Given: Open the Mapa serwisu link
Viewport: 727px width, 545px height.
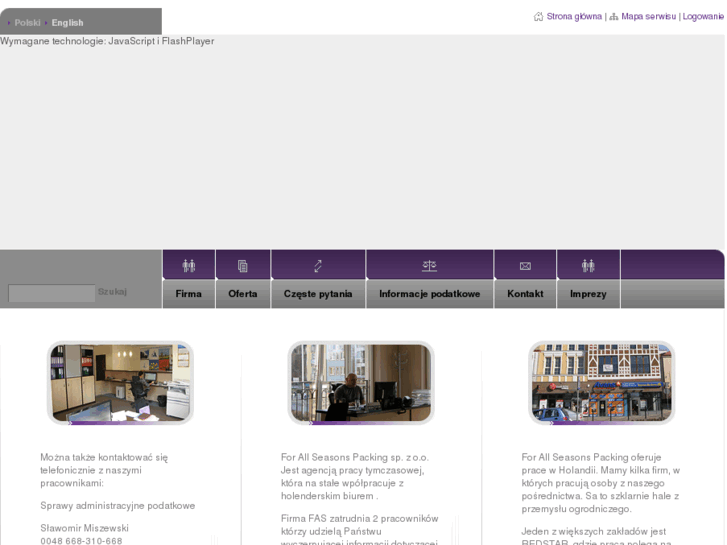Looking at the screenshot, I should click(x=649, y=17).
